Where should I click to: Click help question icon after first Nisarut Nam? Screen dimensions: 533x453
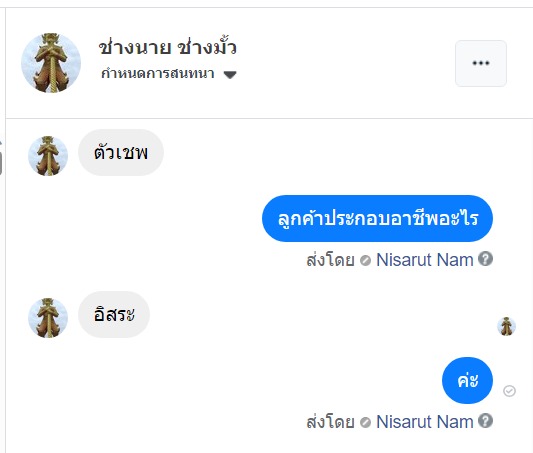click(x=485, y=259)
